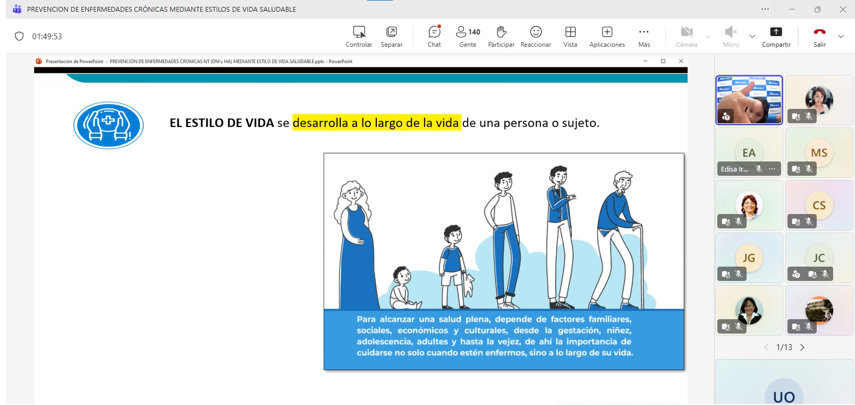This screenshot has height=405, width=855.
Task: Expand the camera options dropdown arrow
Action: 708,37
